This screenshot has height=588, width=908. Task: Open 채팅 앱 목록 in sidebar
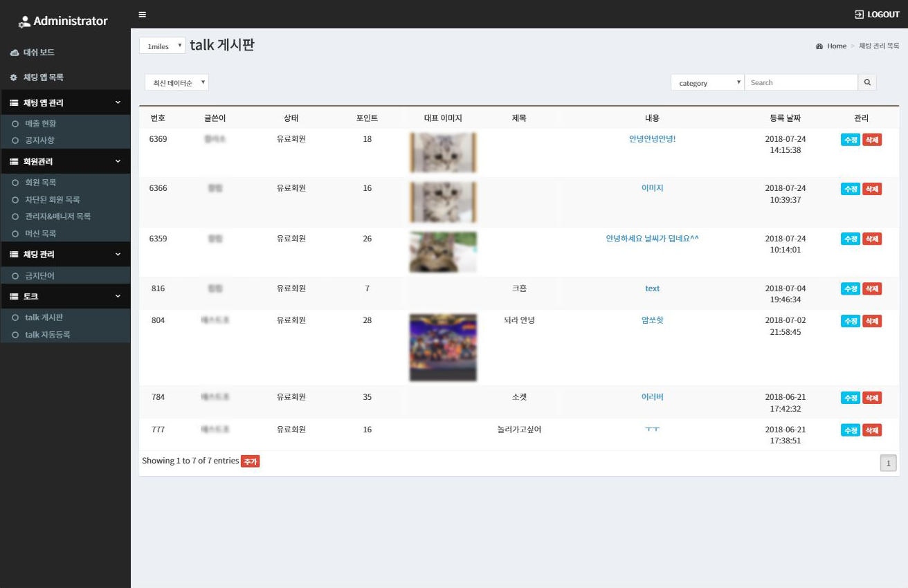point(44,77)
